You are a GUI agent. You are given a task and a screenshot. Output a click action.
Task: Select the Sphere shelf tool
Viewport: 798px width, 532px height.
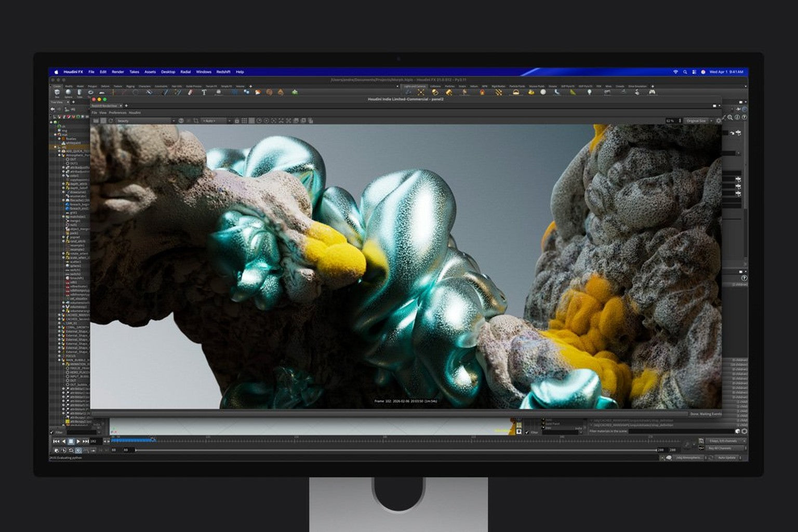tap(68, 93)
